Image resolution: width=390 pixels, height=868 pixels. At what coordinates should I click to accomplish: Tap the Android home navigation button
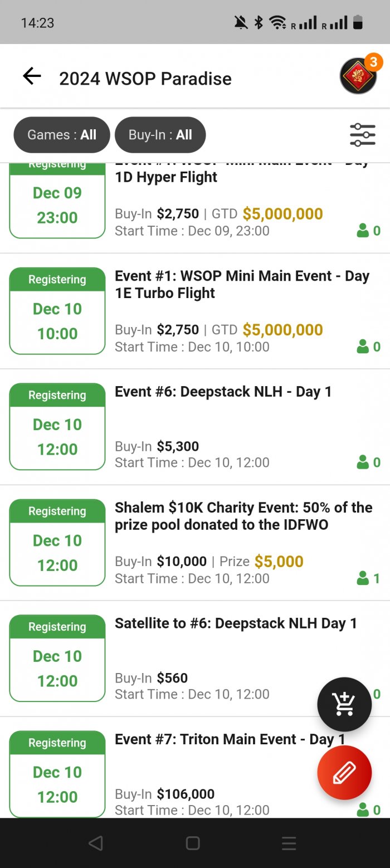pyautogui.click(x=193, y=843)
